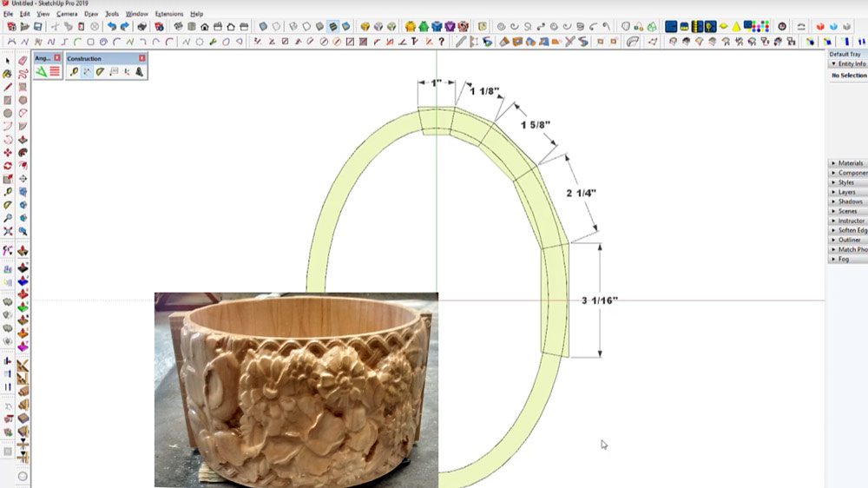Open the File menu

[x=8, y=14]
